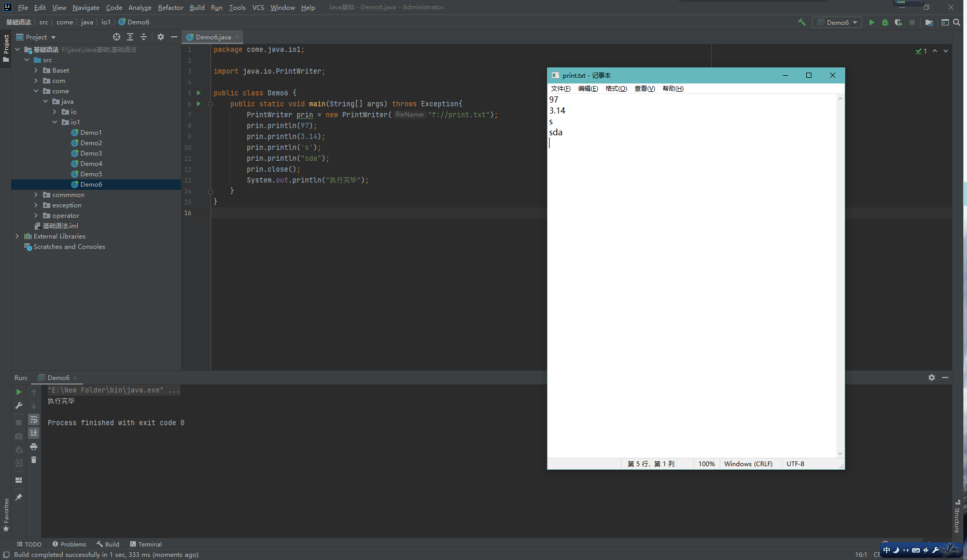This screenshot has width=967, height=560.
Task: Toggle the pin tab icon in Run panel
Action: click(19, 497)
